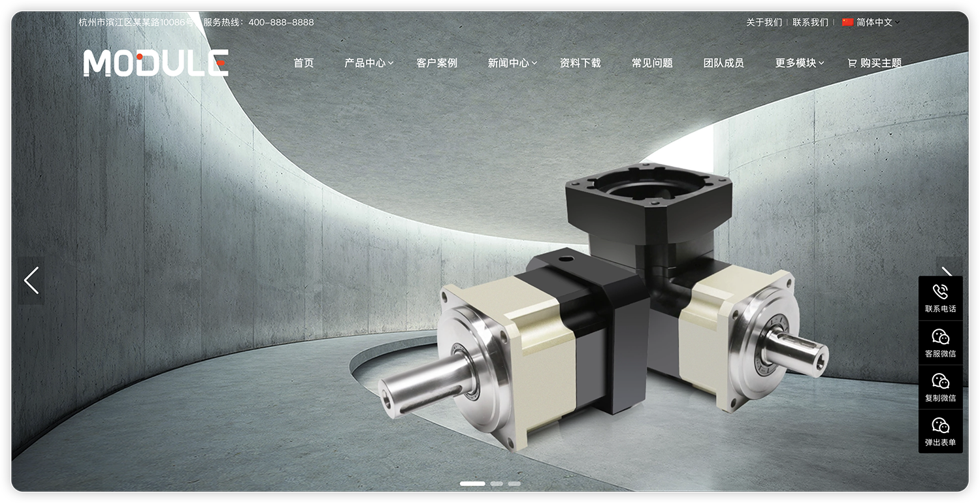Screen dimensions: 980x503
Task: Expand the 产品中心 dropdown menu
Action: (x=368, y=63)
